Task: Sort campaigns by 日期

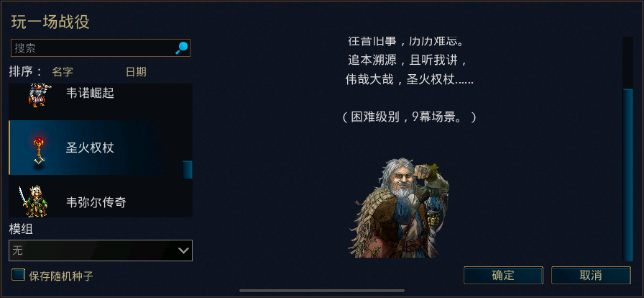Action: (x=136, y=72)
